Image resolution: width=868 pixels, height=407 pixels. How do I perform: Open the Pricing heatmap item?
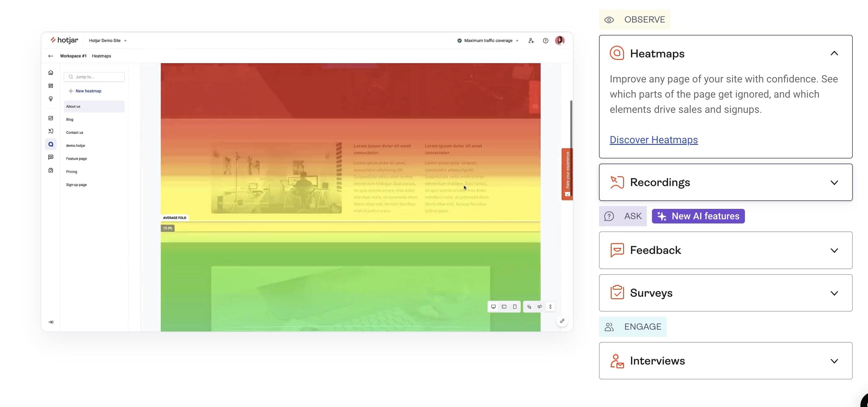tap(71, 172)
